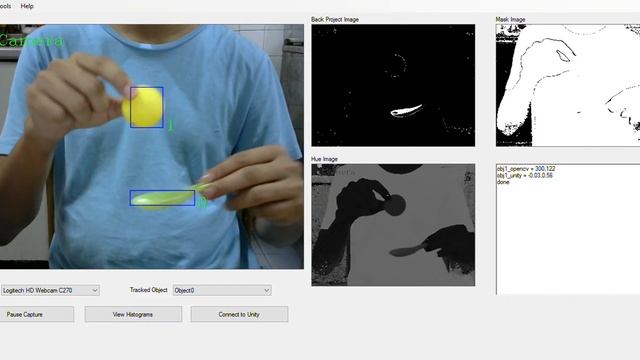The image size is (640, 360).
Task: Click the 'Back Project Image' label
Action: (335, 19)
